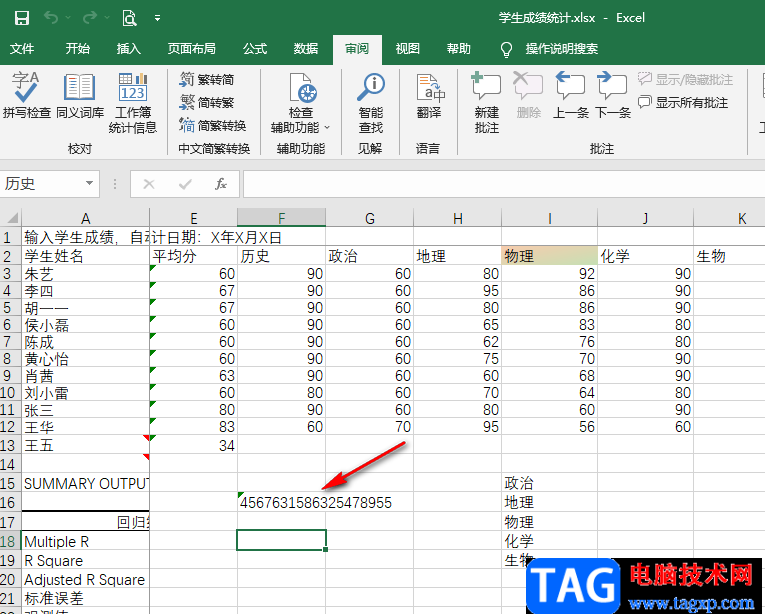Switch to the 数据 data tab
The height and width of the screenshot is (614, 765).
click(306, 49)
